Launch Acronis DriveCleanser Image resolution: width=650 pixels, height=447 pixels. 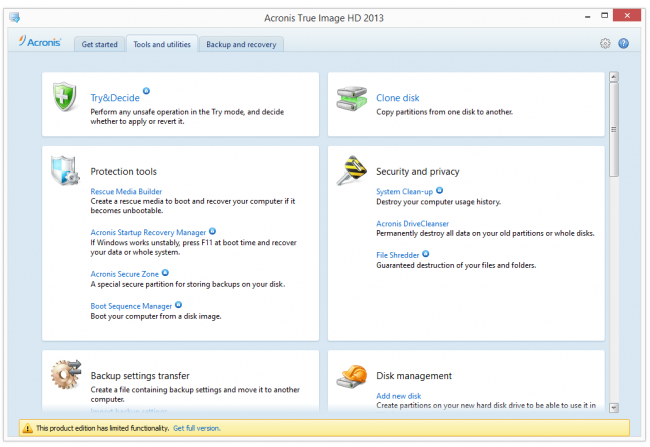412,224
